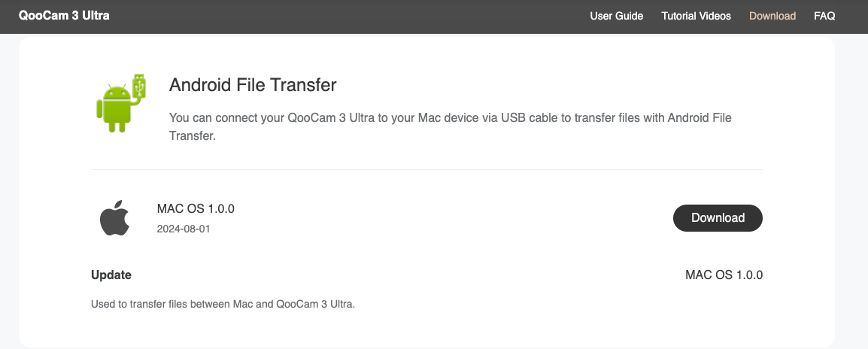Image resolution: width=868 pixels, height=349 pixels.
Task: Open the User Guide page
Action: click(x=616, y=16)
